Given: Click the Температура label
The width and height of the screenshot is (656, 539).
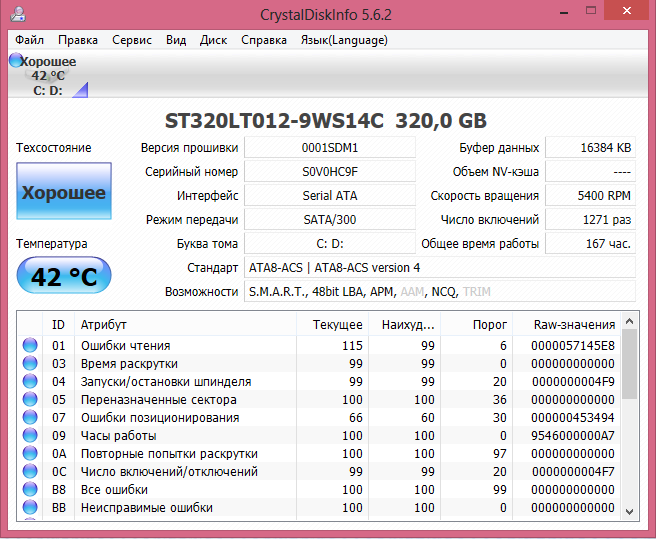Looking at the screenshot, I should click(x=51, y=244).
